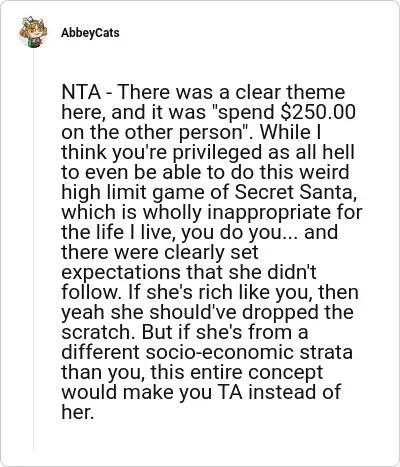Viewport: 400px width, 467px height.
Task: Click the phrase "rich like you"
Action: (248, 292)
